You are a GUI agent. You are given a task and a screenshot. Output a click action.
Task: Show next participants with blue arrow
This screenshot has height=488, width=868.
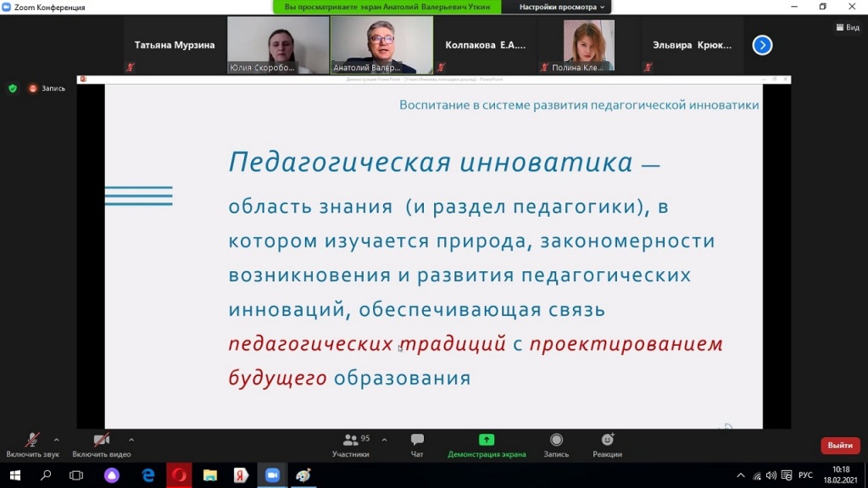click(762, 45)
